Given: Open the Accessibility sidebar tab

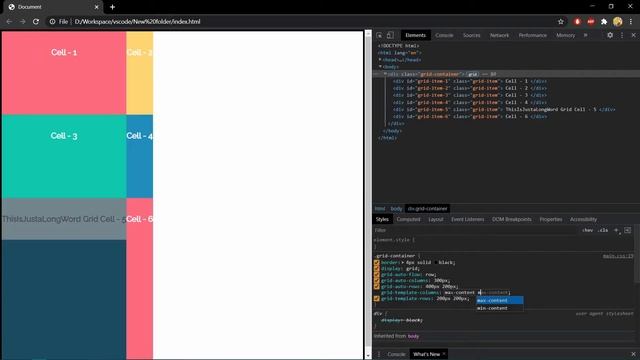Looking at the screenshot, I should click(x=583, y=220).
